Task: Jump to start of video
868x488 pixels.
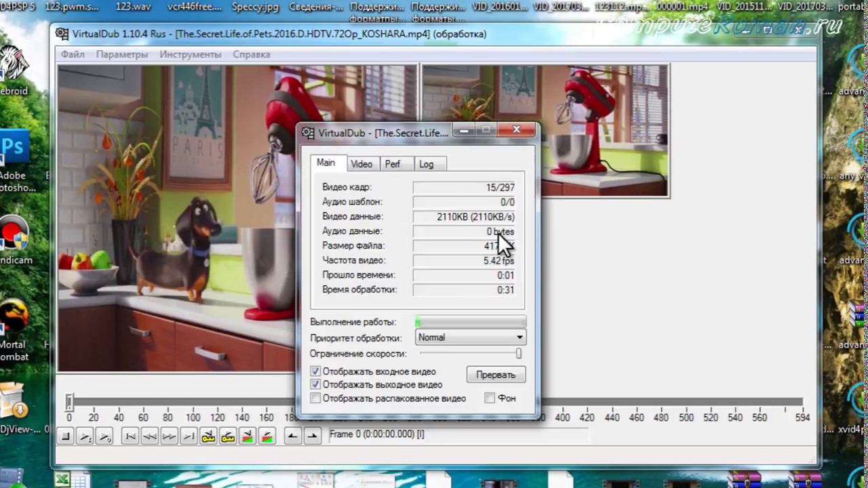Action: pos(131,436)
